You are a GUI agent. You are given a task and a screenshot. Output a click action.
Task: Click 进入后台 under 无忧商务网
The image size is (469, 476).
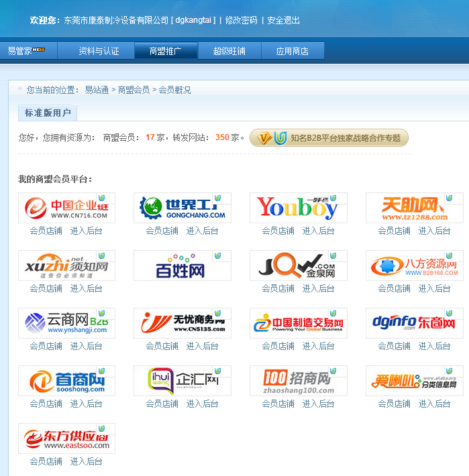point(202,346)
